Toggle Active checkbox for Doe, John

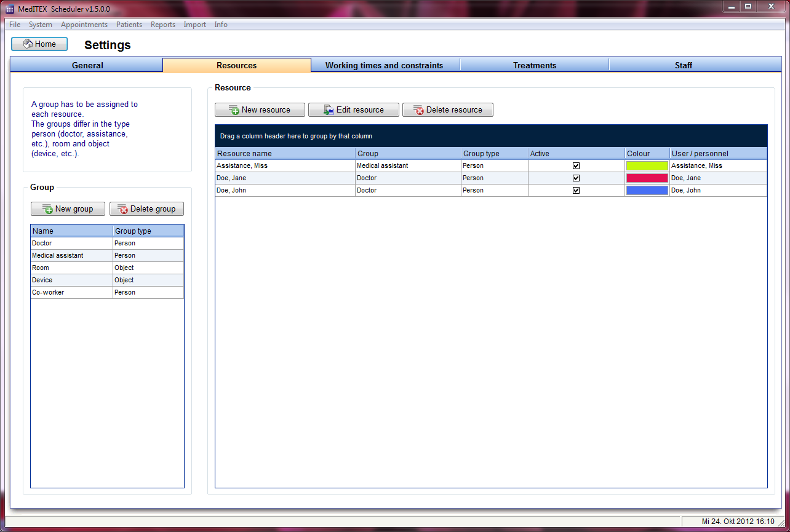click(x=577, y=191)
